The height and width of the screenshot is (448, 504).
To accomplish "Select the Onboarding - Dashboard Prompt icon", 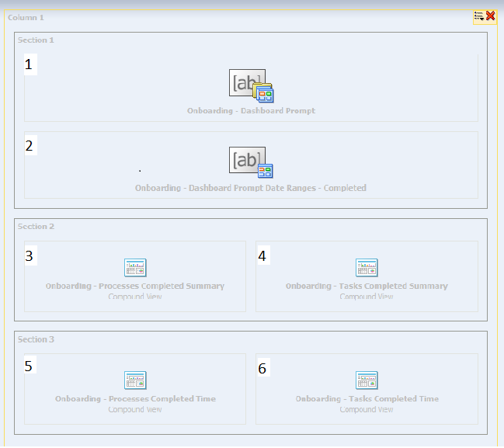I will pyautogui.click(x=252, y=86).
